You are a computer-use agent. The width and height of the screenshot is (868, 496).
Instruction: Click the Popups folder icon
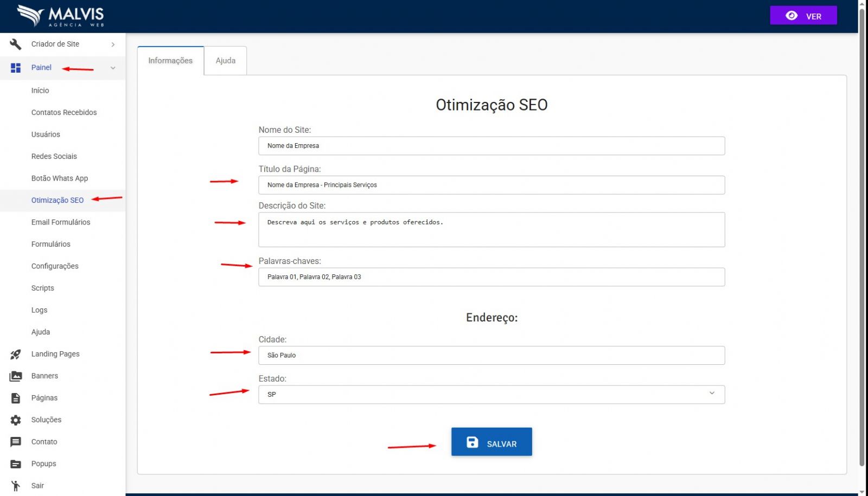[15, 464]
